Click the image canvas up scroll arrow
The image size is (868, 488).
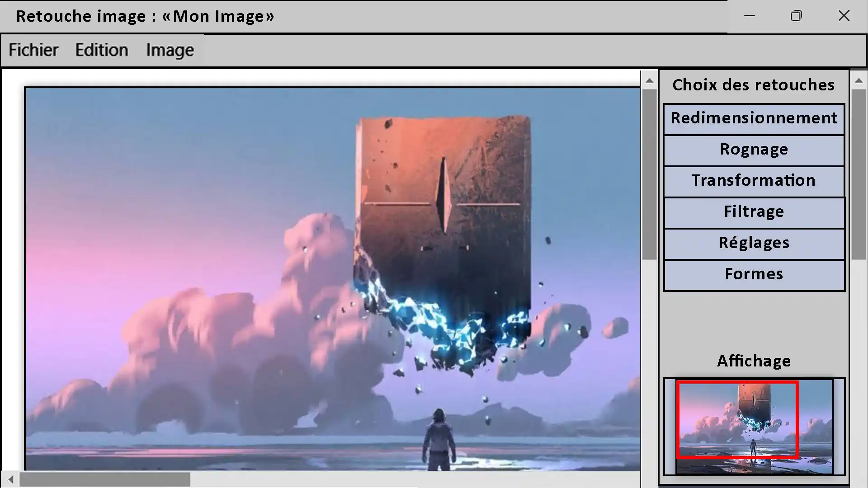[650, 80]
